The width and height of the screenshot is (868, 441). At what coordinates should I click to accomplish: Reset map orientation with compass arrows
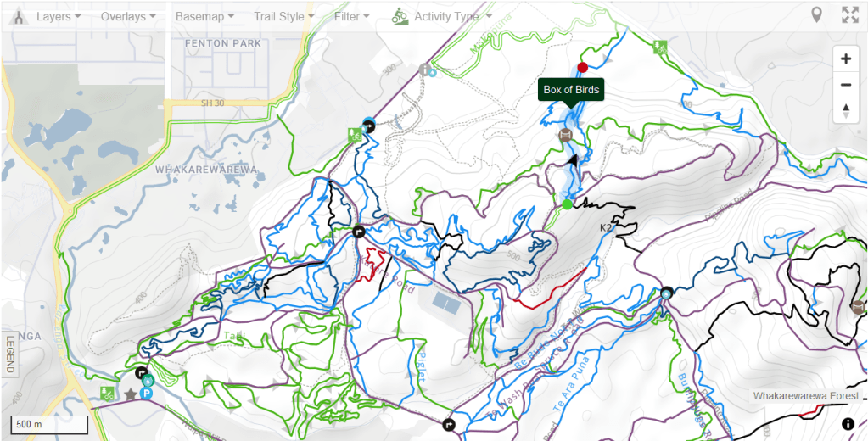845,110
